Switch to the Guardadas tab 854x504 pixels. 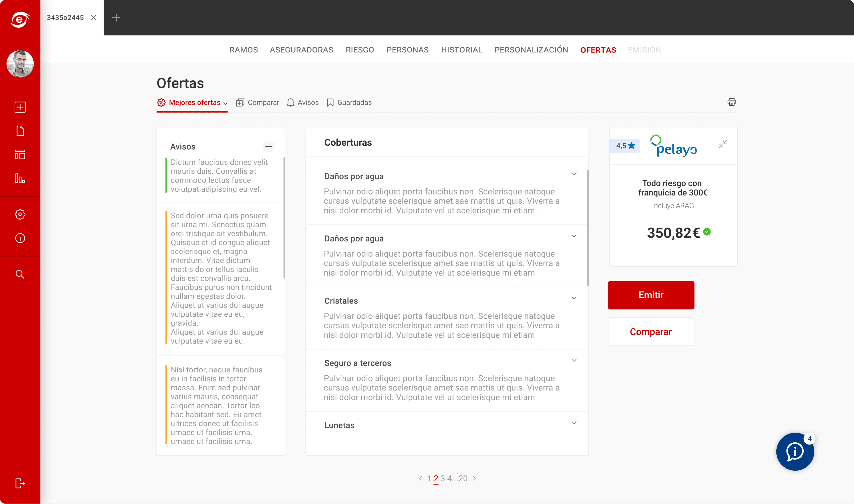tap(349, 102)
